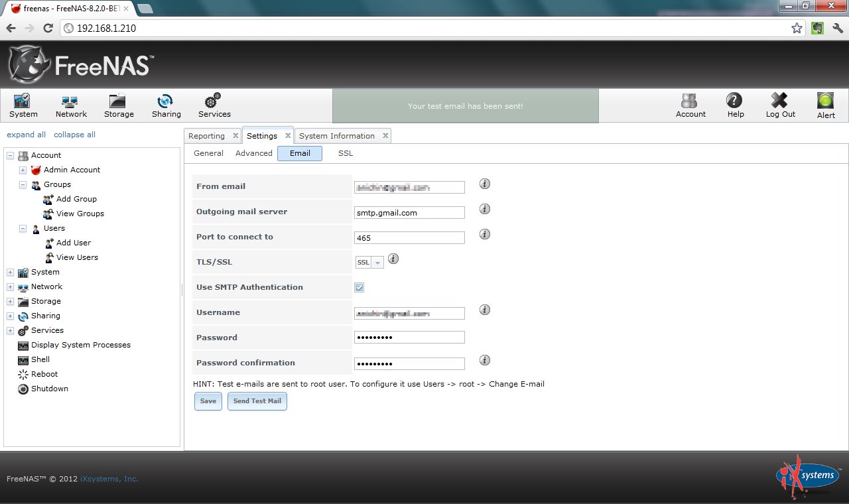Collapse the Account tree node
Screen dimensions: 849x504
pos(10,155)
